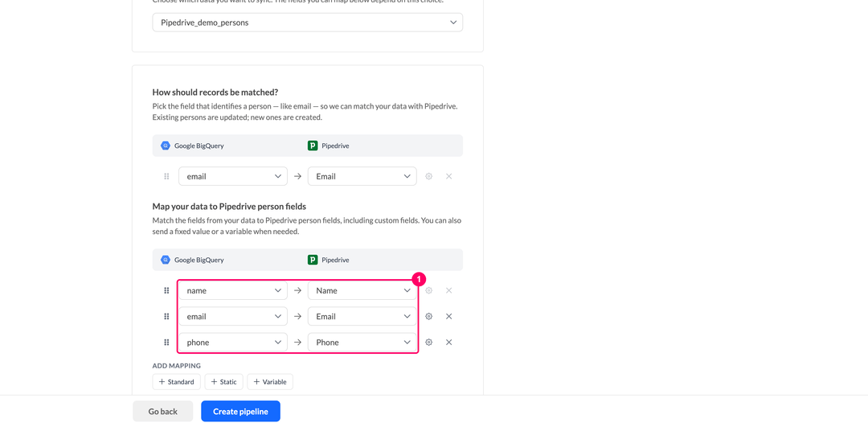This screenshot has width=868, height=427.
Task: Add a Standard mapping
Action: (176, 382)
